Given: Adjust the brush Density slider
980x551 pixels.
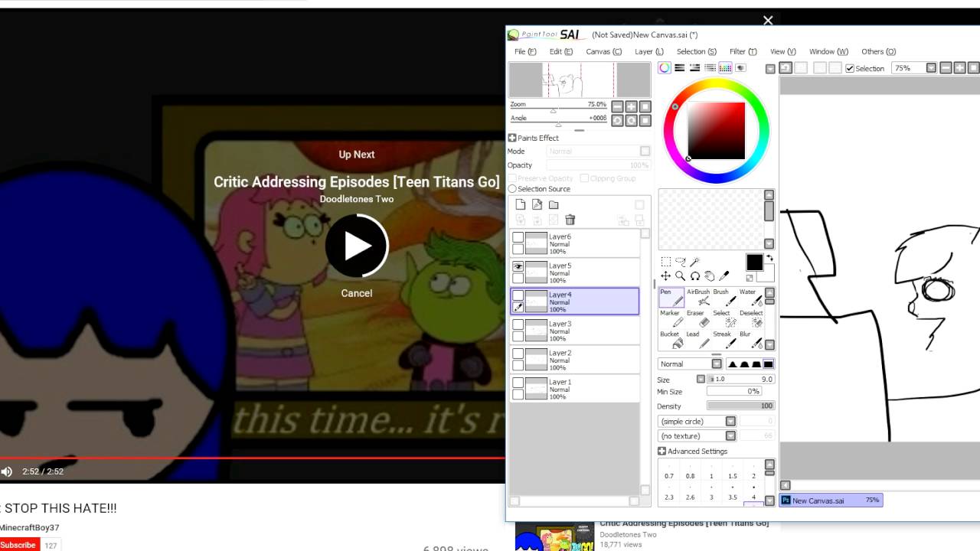Looking at the screenshot, I should 740,406.
